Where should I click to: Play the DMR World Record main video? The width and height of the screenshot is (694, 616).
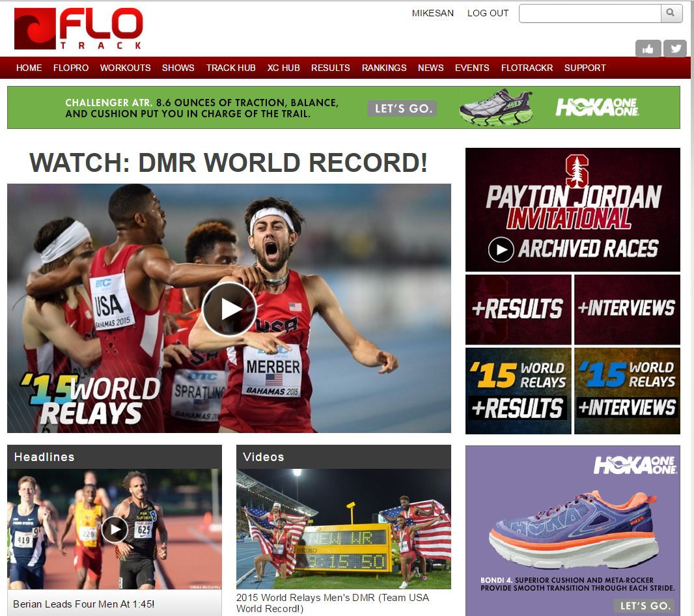229,309
